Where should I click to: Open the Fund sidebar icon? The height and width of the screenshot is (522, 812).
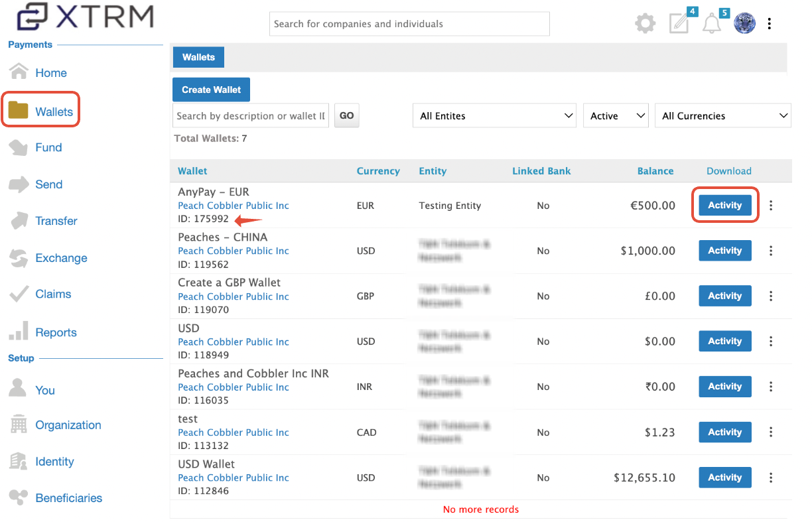click(19, 147)
